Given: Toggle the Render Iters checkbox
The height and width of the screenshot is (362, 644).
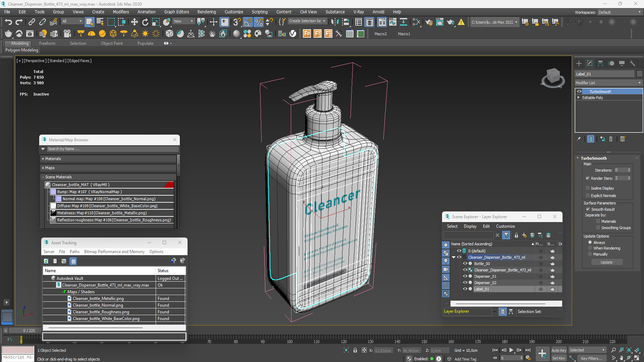Looking at the screenshot, I should [x=588, y=178].
